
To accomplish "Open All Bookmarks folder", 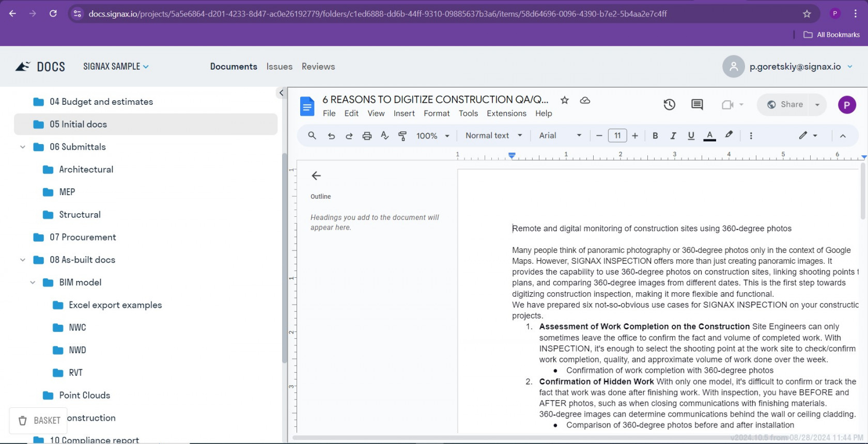I will click(x=832, y=35).
